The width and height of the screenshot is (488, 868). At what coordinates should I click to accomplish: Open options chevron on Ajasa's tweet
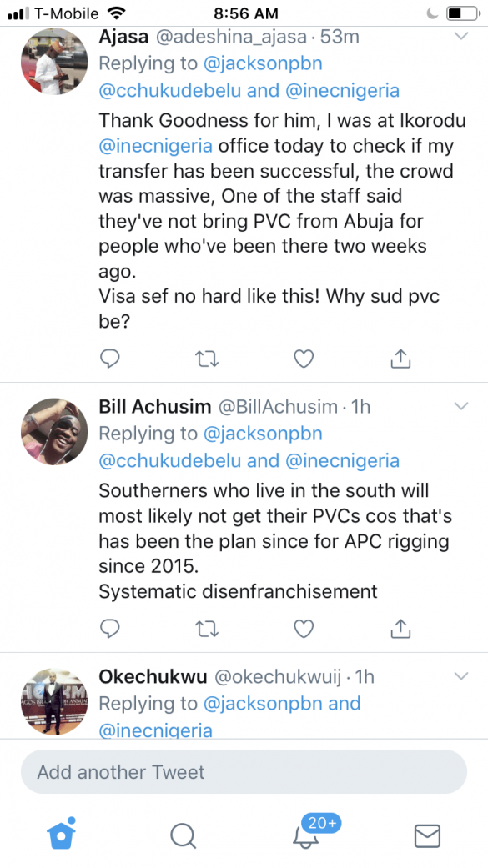[x=460, y=37]
